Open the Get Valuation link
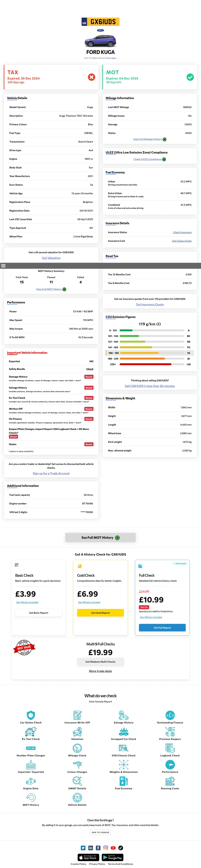The height and width of the screenshot is (868, 201). click(51, 258)
